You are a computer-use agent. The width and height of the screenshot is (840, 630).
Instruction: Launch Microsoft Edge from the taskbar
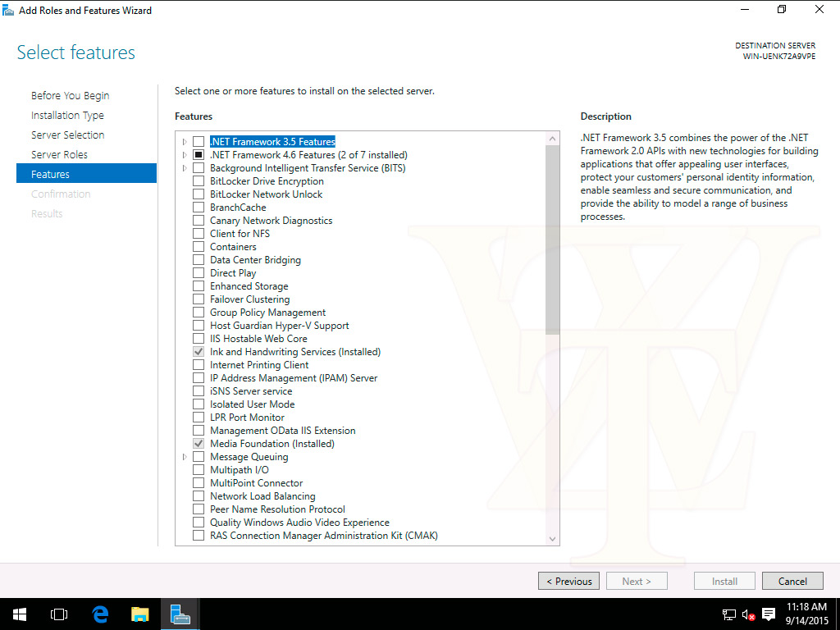100,614
